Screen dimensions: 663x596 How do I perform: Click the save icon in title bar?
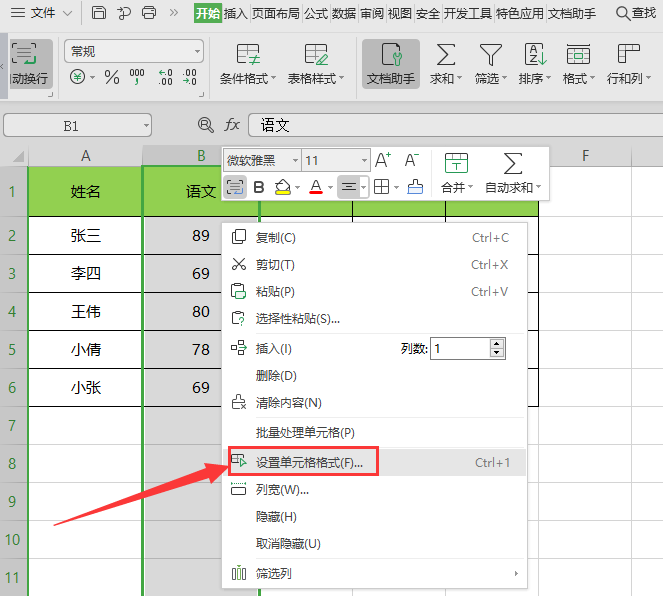pyautogui.click(x=98, y=13)
